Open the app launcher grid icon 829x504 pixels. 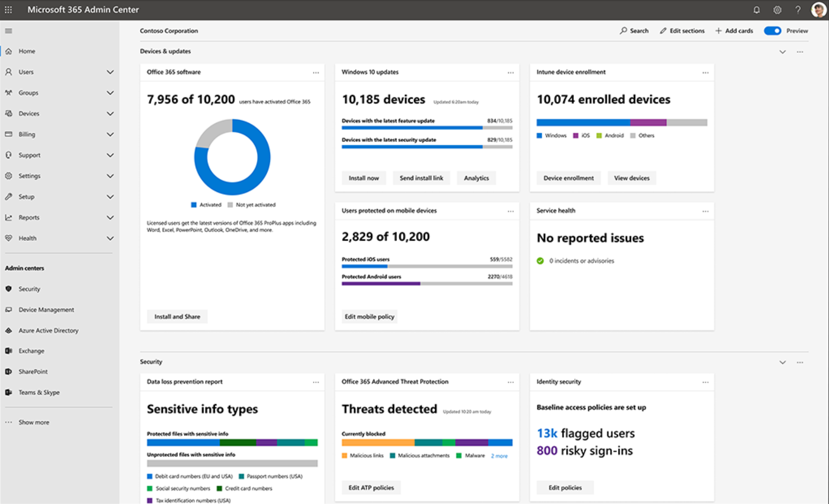pyautogui.click(x=8, y=9)
